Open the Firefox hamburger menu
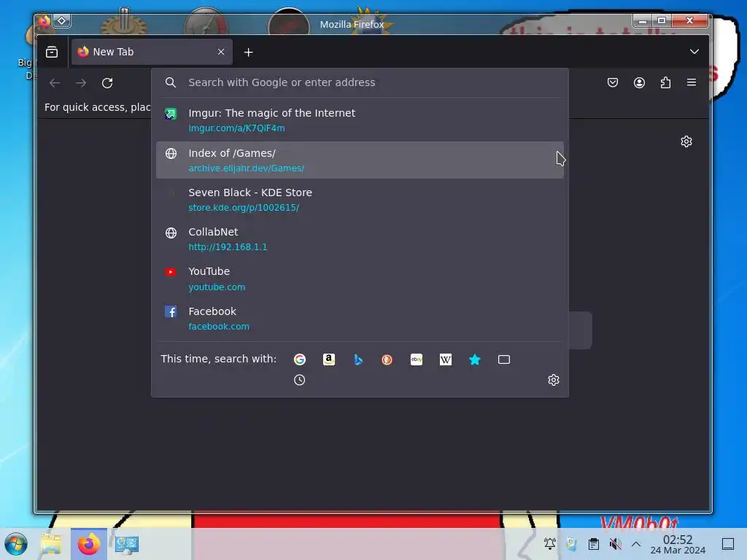This screenshot has width=747, height=560. point(692,82)
